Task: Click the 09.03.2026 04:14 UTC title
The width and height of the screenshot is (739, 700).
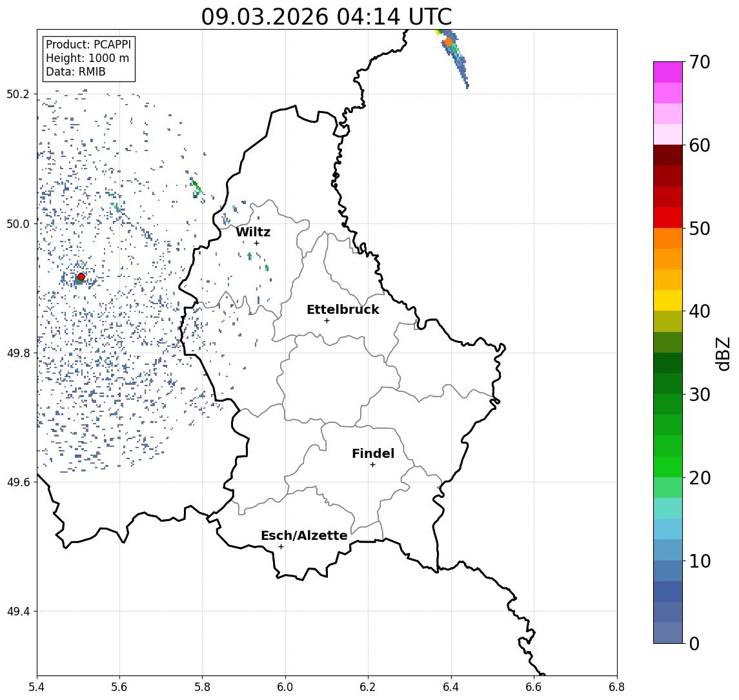Action: [327, 17]
